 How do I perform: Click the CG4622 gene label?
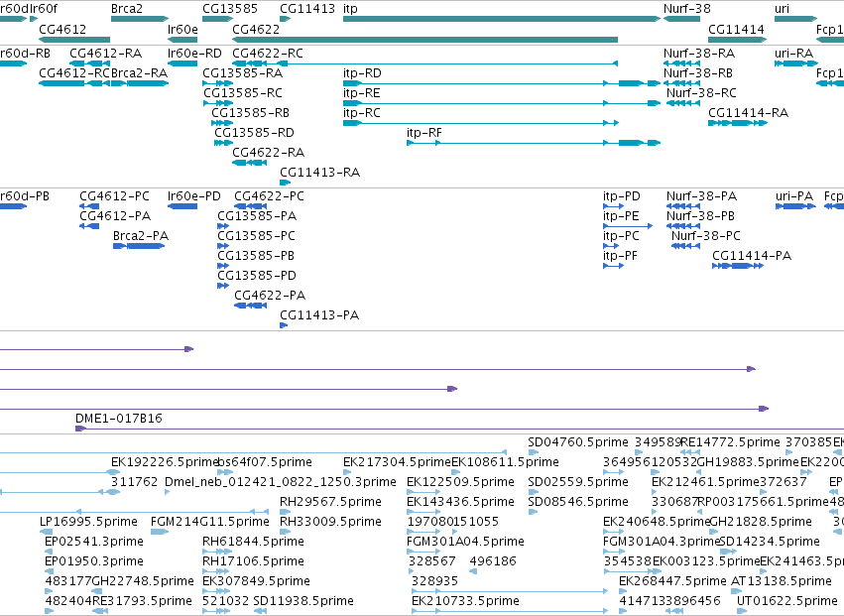click(x=256, y=29)
